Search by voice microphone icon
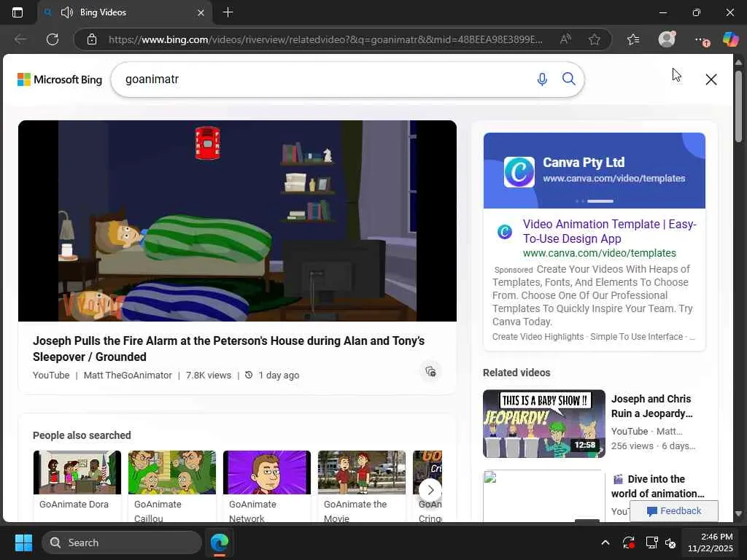 (x=542, y=79)
